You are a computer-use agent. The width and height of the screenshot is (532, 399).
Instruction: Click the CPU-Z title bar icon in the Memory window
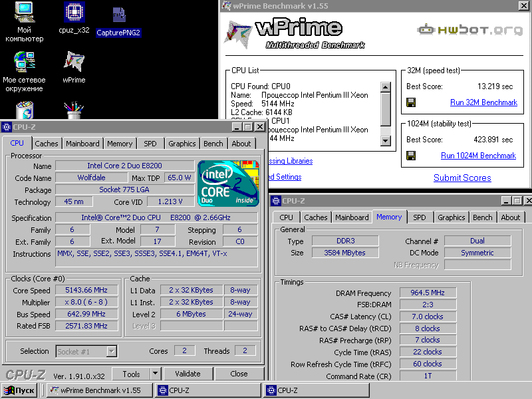276,201
